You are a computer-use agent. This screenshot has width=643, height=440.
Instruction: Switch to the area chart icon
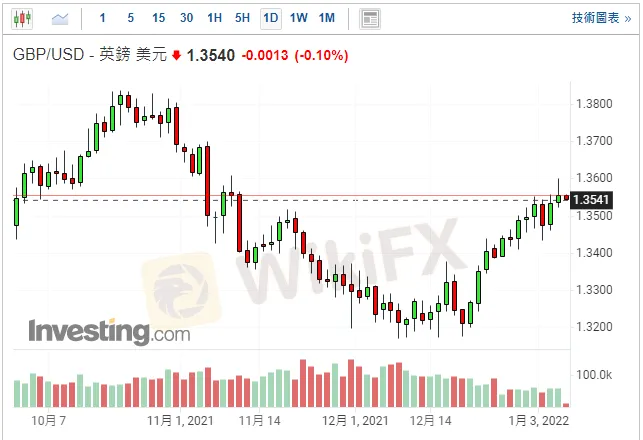pos(60,18)
